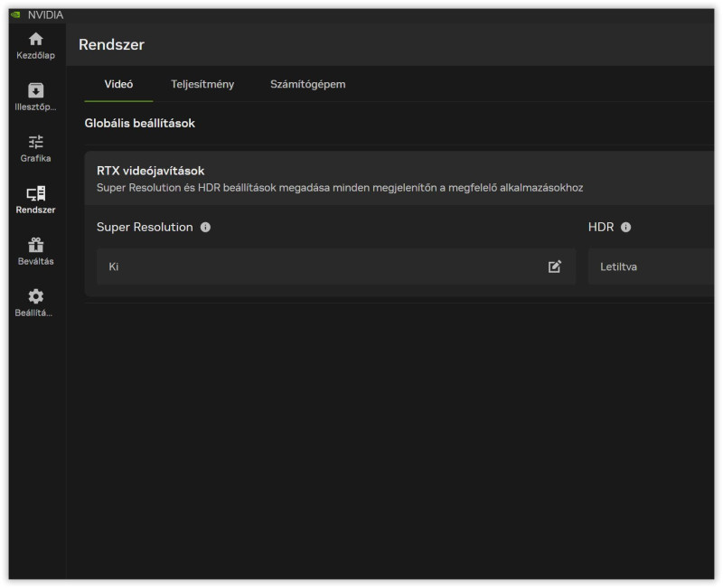The width and height of the screenshot is (723, 588).
Task: Click the Super Resolution label text
Action: tap(145, 227)
